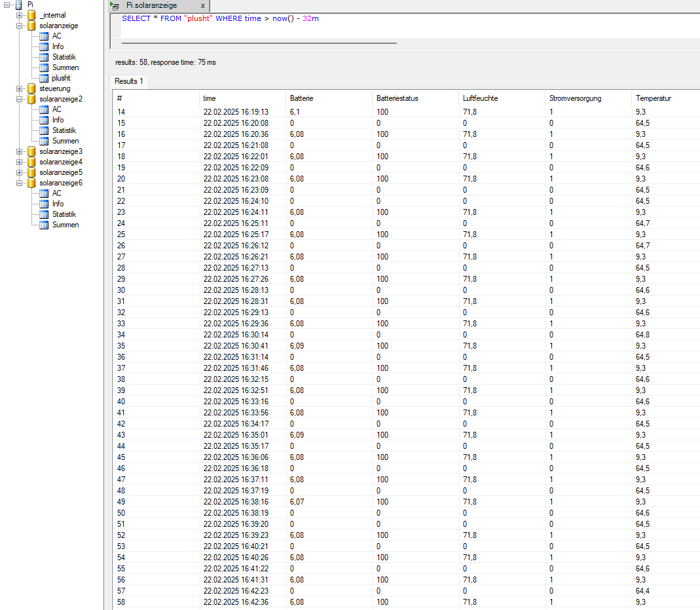
Task: Click the _internal database cylinder icon
Action: (31, 15)
